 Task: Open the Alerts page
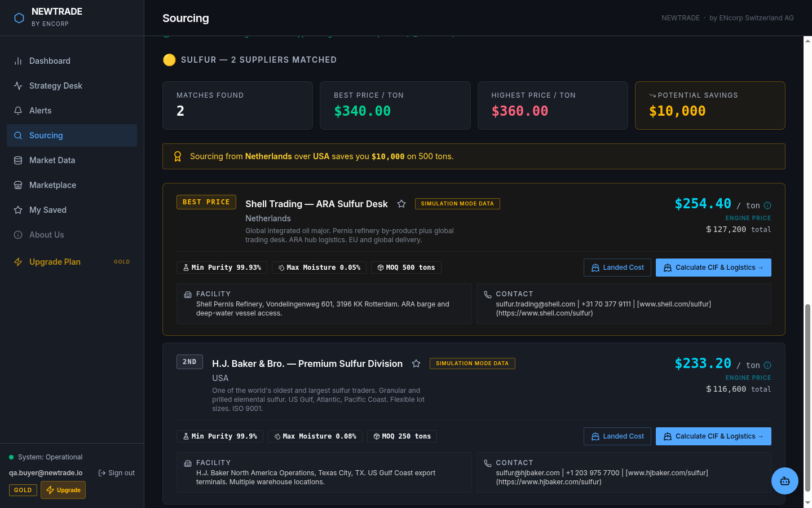(72, 111)
